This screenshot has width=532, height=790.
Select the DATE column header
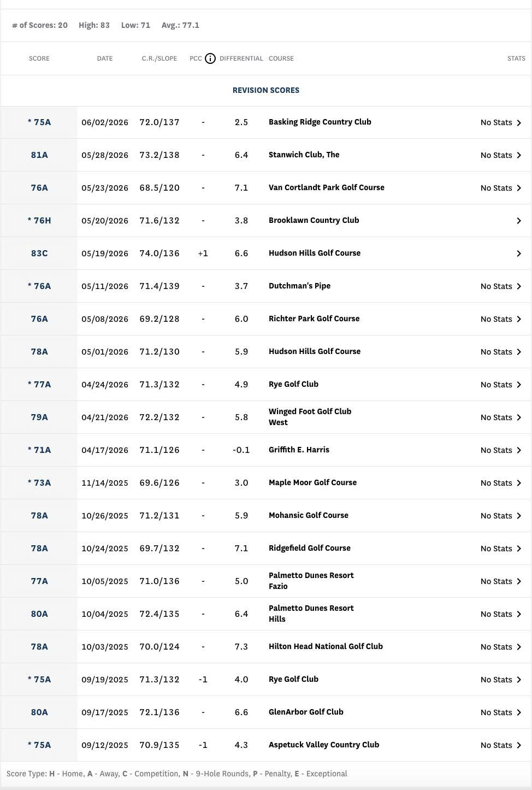tap(105, 58)
